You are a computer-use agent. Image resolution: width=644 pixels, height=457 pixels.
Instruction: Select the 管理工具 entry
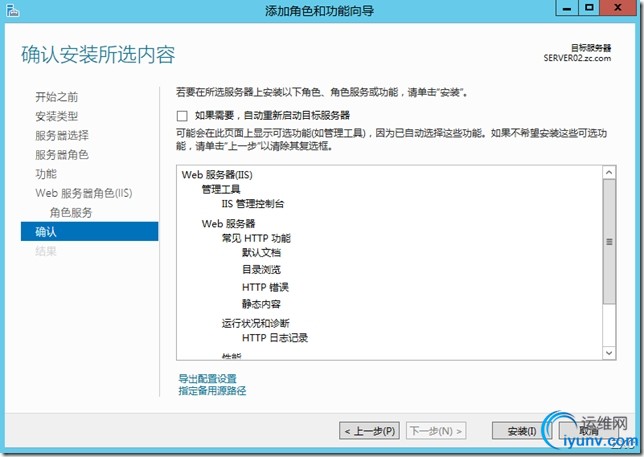click(x=221, y=189)
